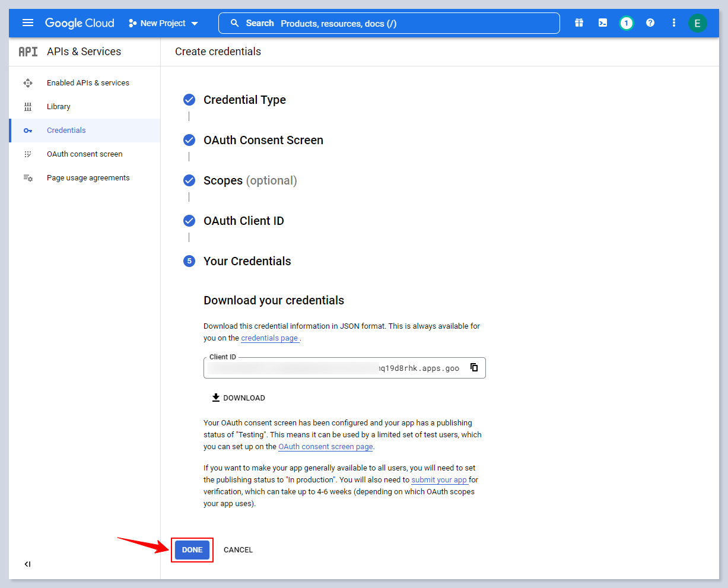Image resolution: width=728 pixels, height=588 pixels.
Task: Expand the Credential Type step
Action: [x=244, y=100]
